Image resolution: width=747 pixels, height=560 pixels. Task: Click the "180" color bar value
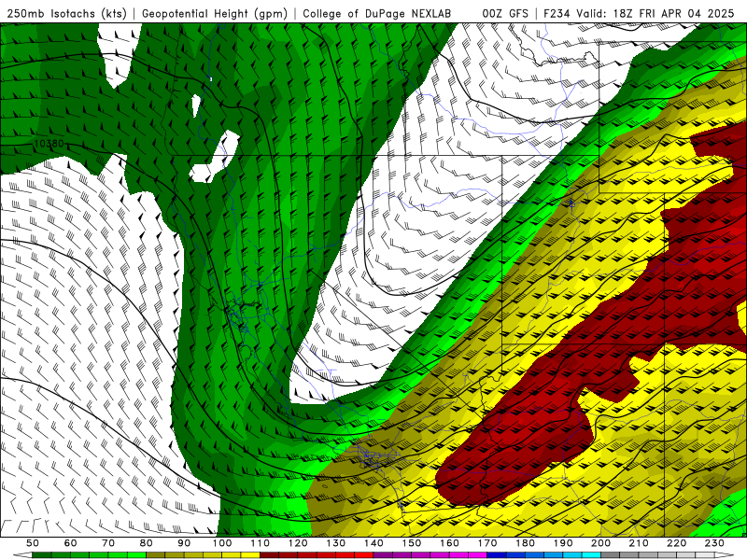pyautogui.click(x=525, y=543)
